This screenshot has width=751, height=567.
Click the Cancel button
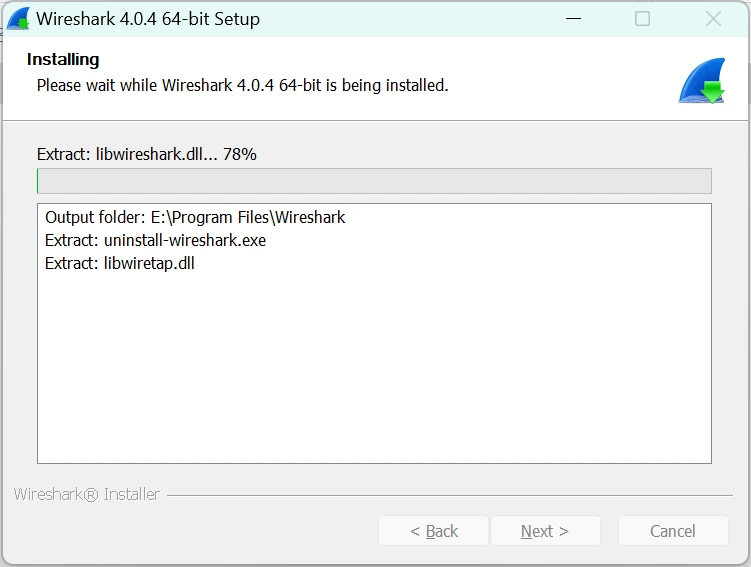tap(673, 531)
